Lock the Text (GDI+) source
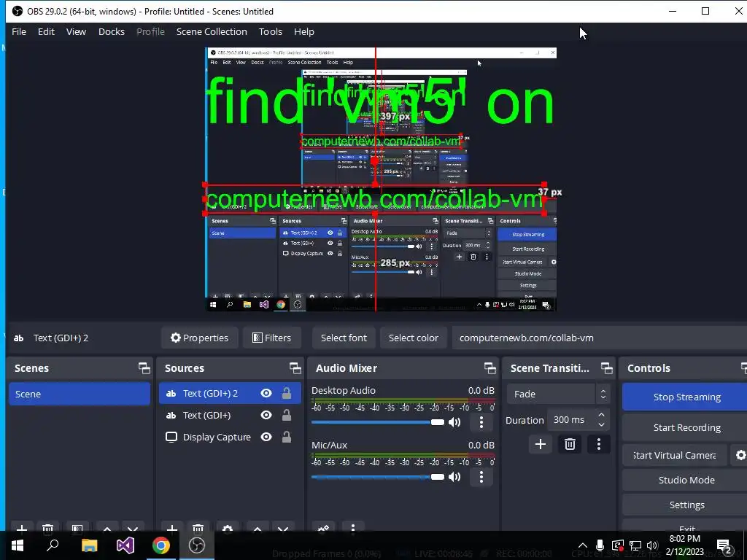Viewport: 747px width, 560px height. (x=286, y=415)
